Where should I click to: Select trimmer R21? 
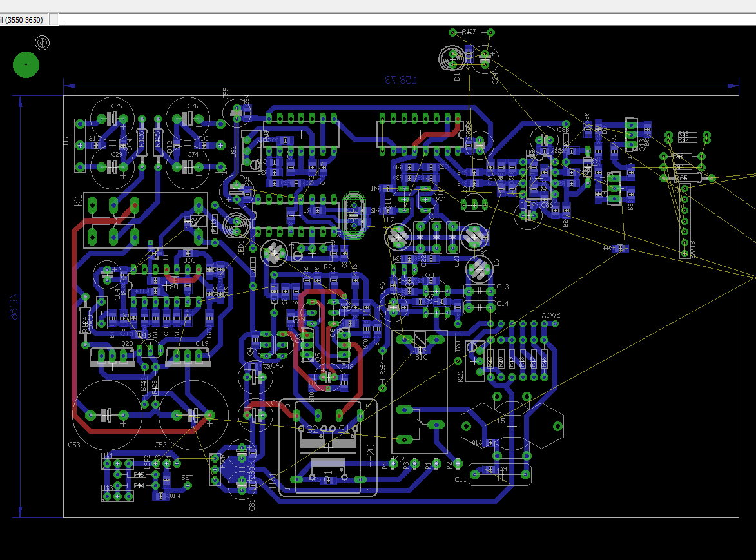pos(474,361)
